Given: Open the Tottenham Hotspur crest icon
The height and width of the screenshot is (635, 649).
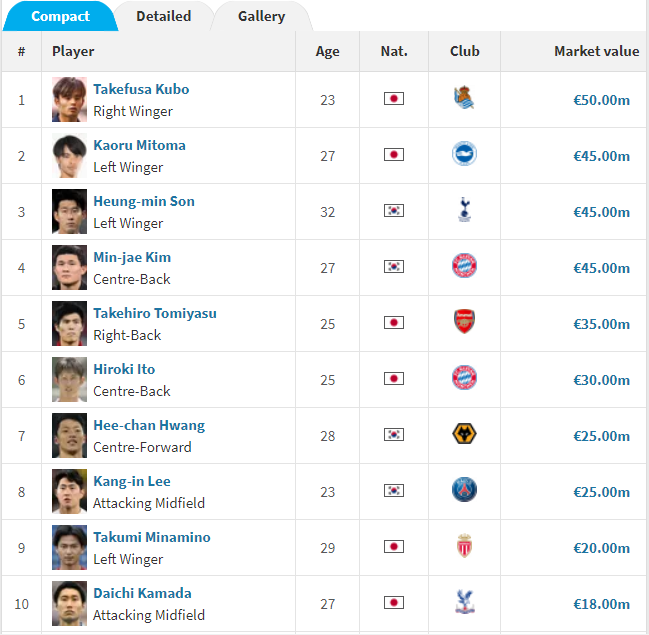Looking at the screenshot, I should [464, 210].
